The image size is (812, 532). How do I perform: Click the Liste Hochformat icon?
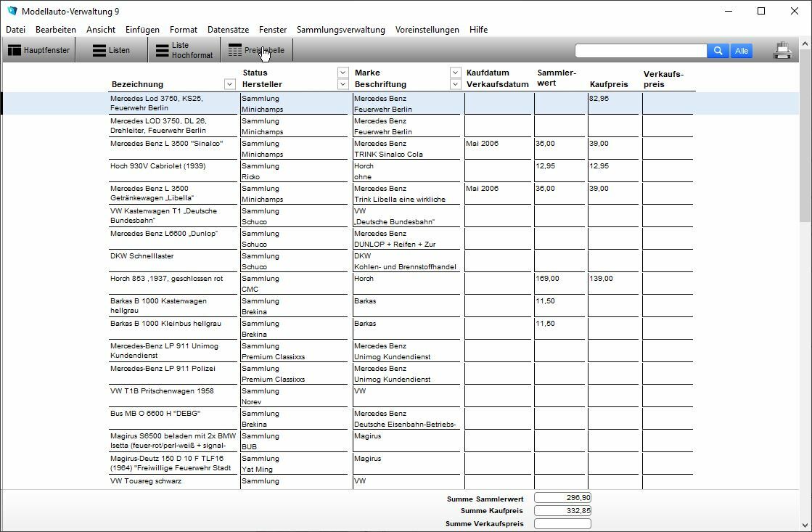pos(163,50)
